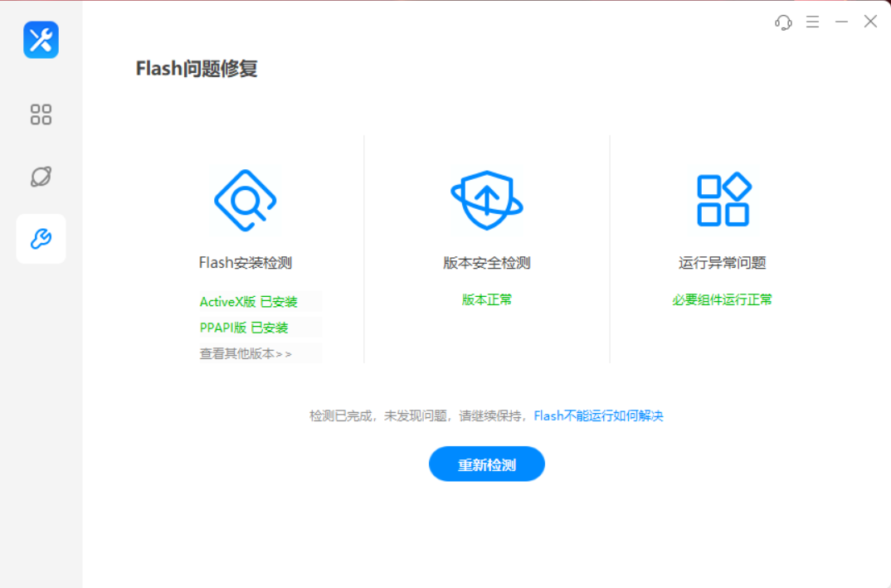
Task: Open the apps grid icon in sidebar
Action: coord(40,114)
